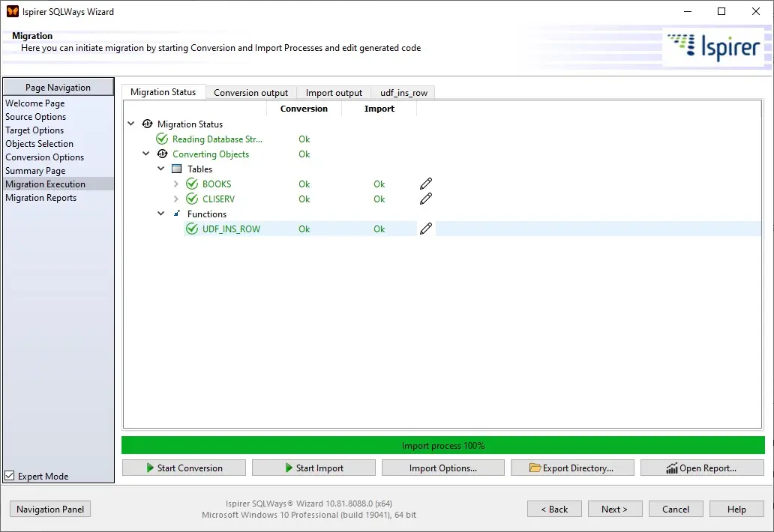
Task: Click the Tables table icon
Action: pyautogui.click(x=176, y=169)
